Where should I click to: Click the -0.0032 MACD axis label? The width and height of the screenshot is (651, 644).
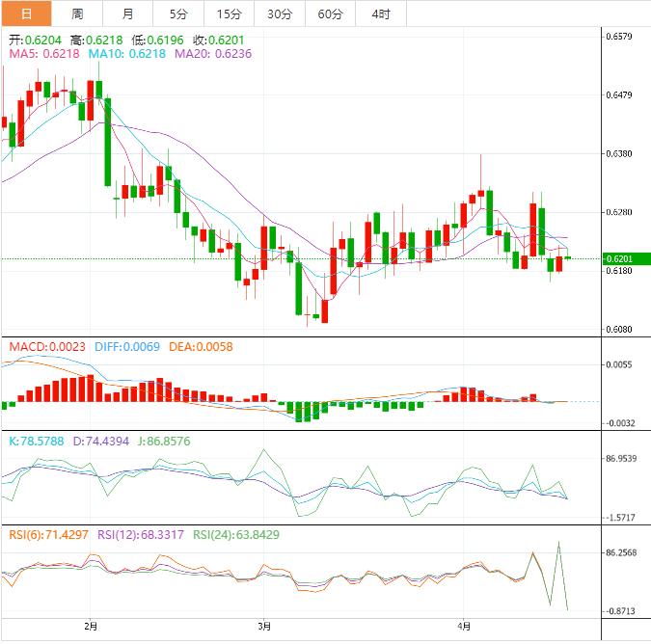click(620, 423)
